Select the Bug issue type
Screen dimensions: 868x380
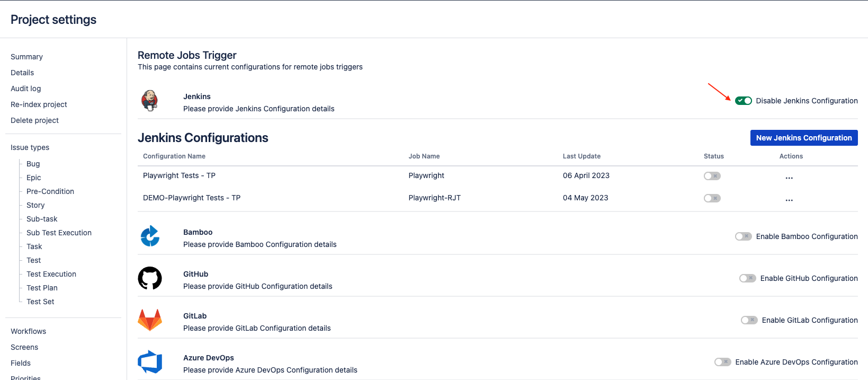[x=33, y=164]
